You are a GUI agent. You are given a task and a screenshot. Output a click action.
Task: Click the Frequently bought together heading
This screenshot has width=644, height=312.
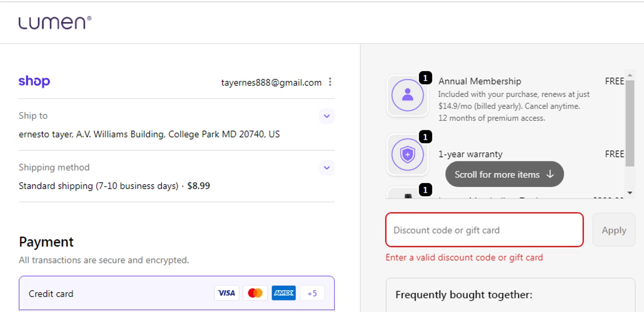click(464, 295)
